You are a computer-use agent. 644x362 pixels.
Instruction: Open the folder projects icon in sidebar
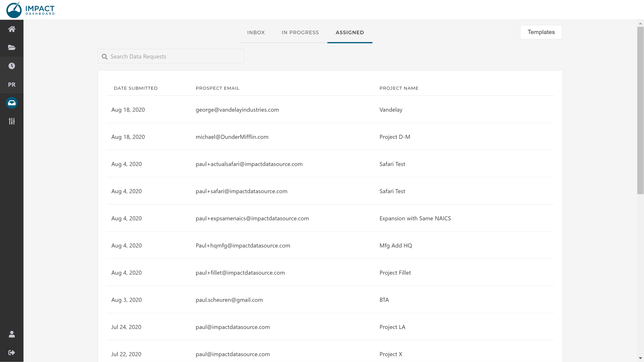(12, 47)
